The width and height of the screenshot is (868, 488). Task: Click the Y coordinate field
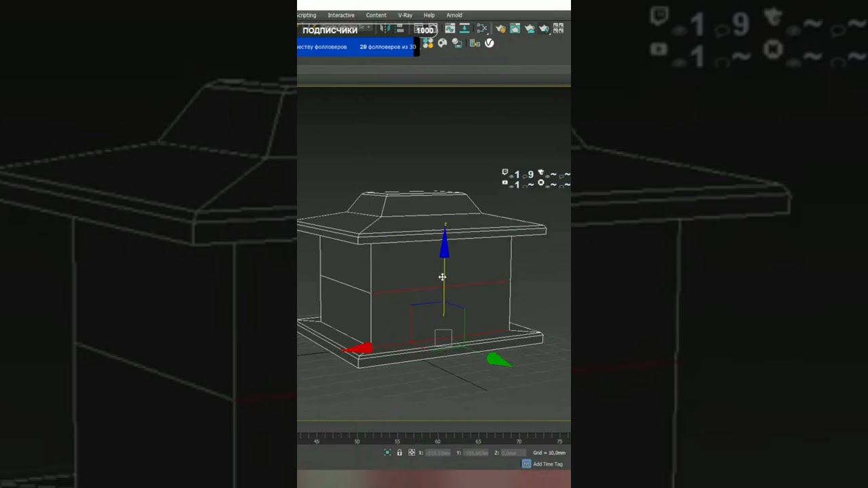tap(476, 453)
